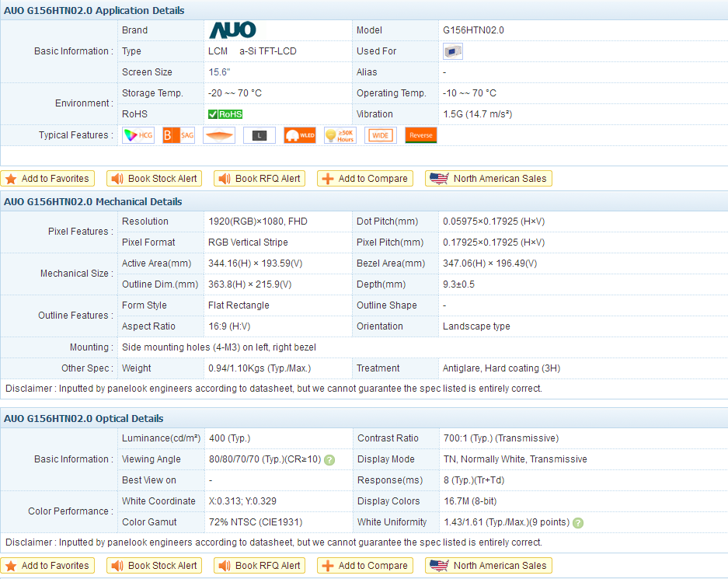
Task: Click the Application Details section heading
Action: [94, 11]
